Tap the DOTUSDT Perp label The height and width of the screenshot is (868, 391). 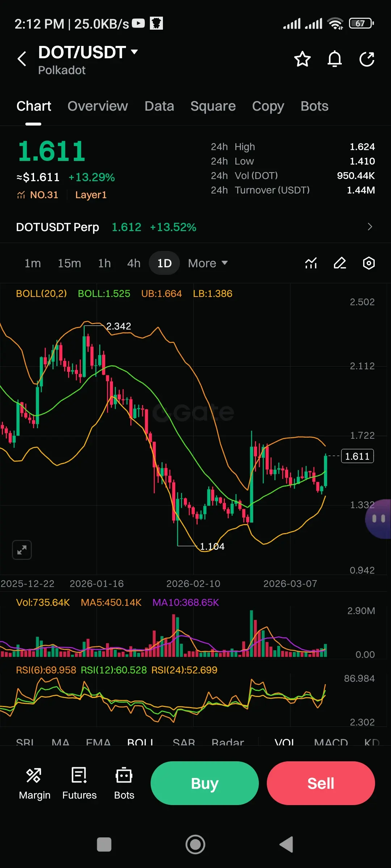(x=58, y=227)
